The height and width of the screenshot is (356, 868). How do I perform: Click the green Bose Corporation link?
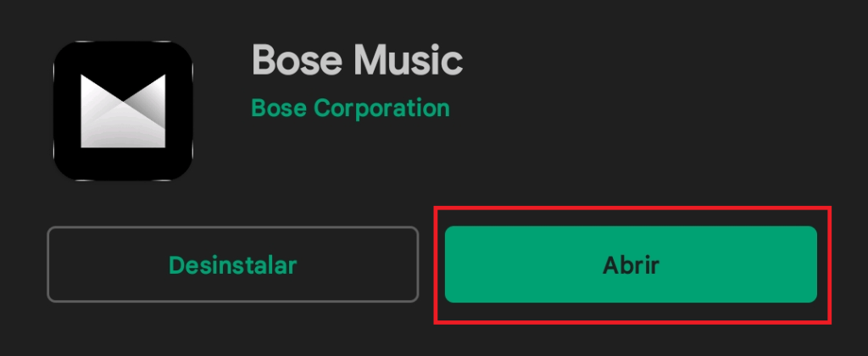point(350,108)
